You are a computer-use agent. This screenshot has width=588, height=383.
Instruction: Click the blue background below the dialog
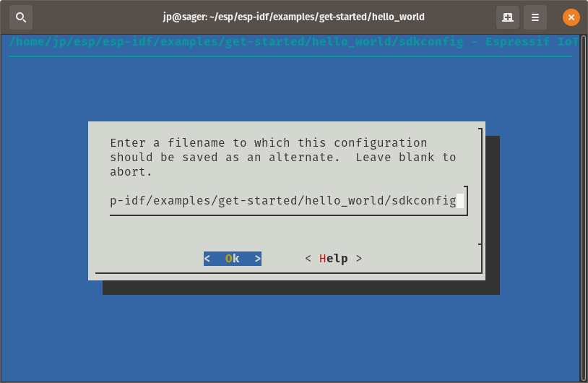coord(290,337)
